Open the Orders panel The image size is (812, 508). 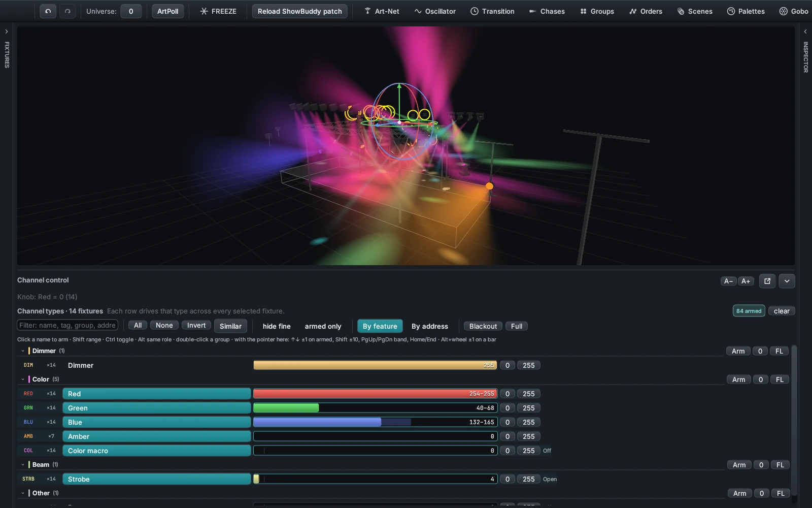point(646,11)
